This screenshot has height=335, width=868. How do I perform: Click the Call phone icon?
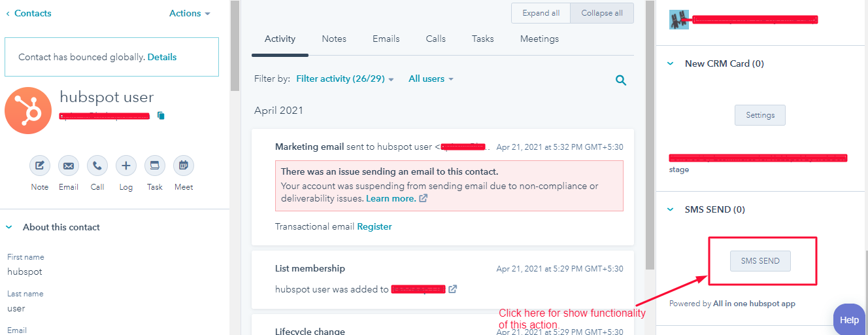tap(97, 166)
